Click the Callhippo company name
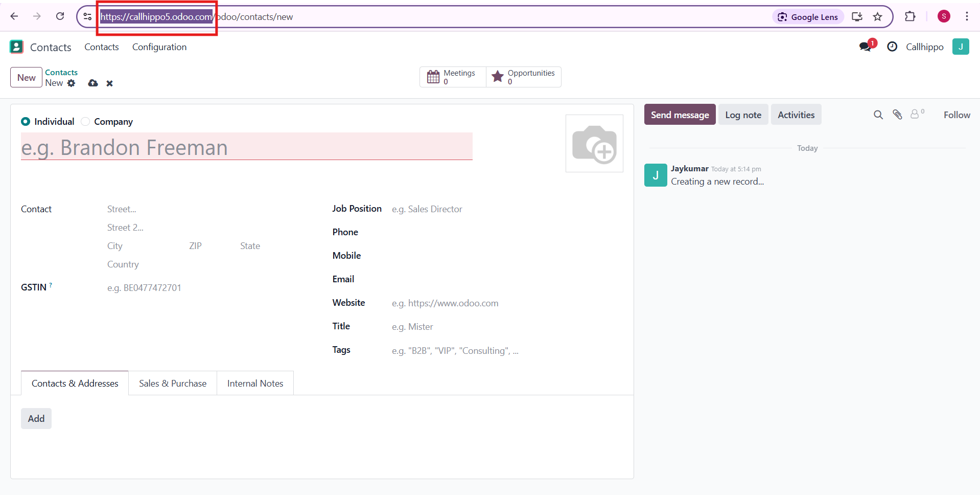The width and height of the screenshot is (980, 495). point(924,47)
